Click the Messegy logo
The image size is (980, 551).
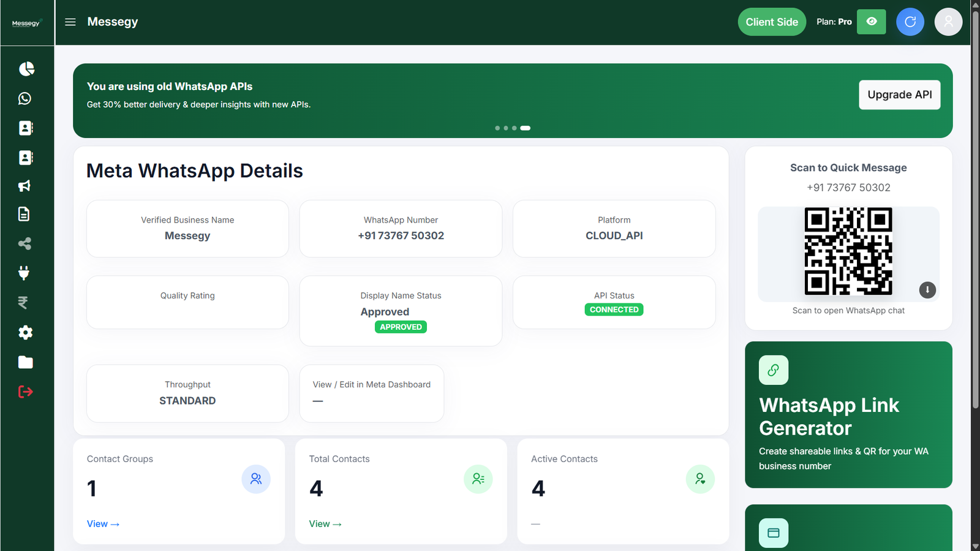click(26, 23)
